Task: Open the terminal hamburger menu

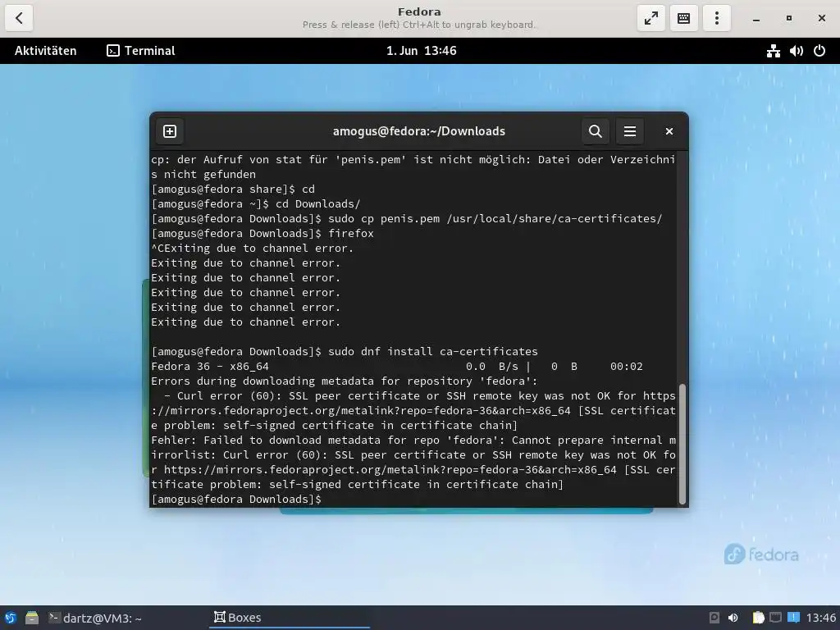Action: [629, 131]
